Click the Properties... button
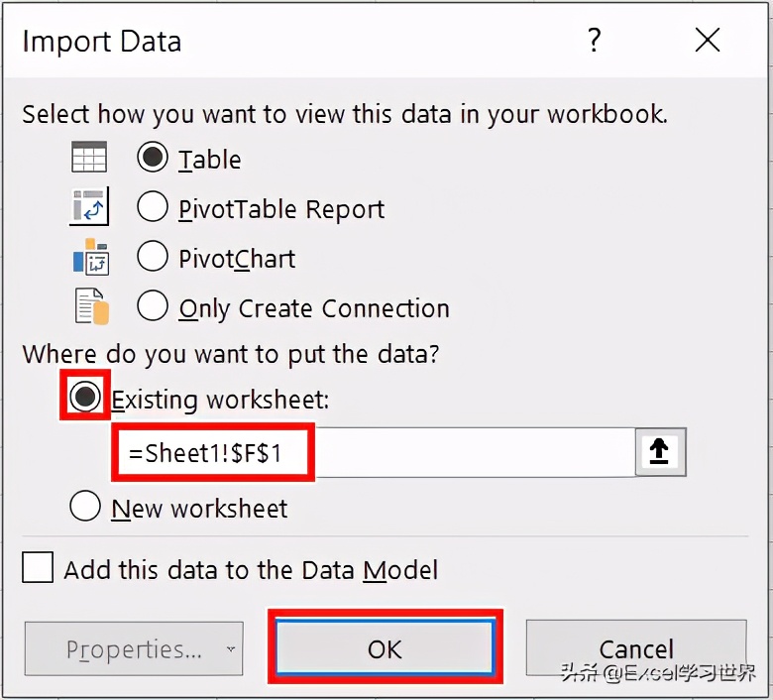 coord(134,648)
